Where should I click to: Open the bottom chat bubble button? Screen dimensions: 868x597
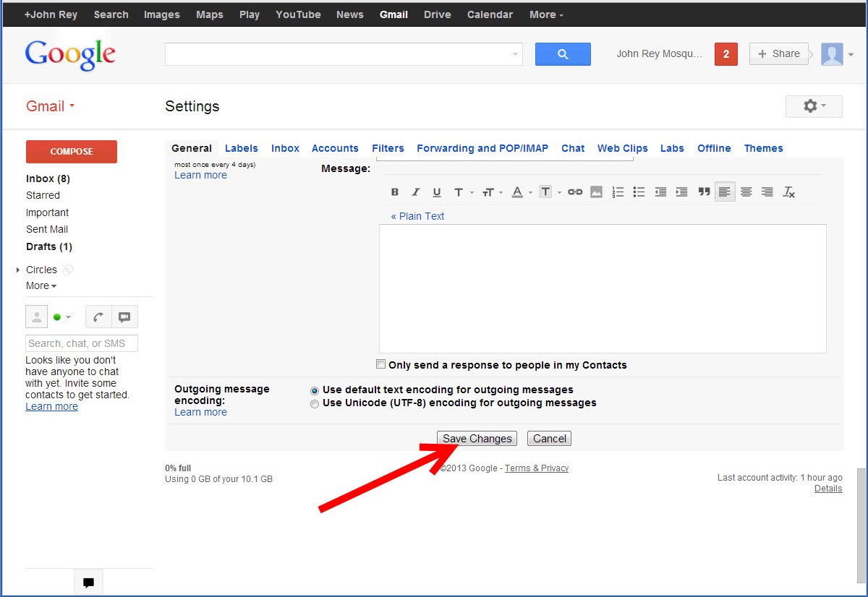pos(88,582)
